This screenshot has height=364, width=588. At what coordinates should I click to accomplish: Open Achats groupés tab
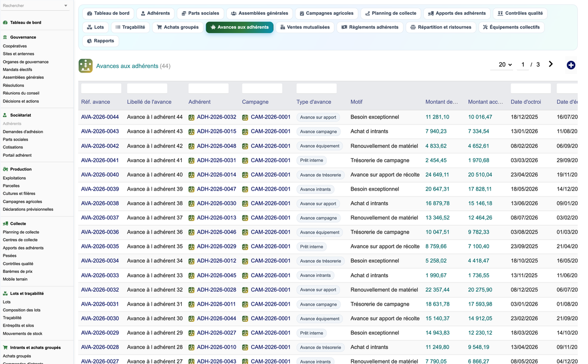click(x=177, y=27)
